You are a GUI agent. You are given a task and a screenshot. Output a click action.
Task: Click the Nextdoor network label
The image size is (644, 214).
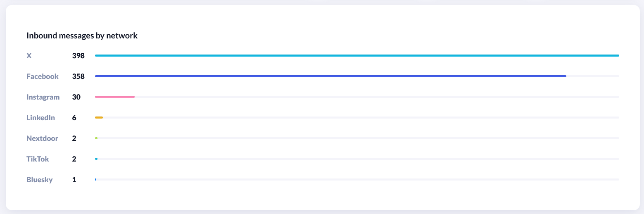[42, 138]
